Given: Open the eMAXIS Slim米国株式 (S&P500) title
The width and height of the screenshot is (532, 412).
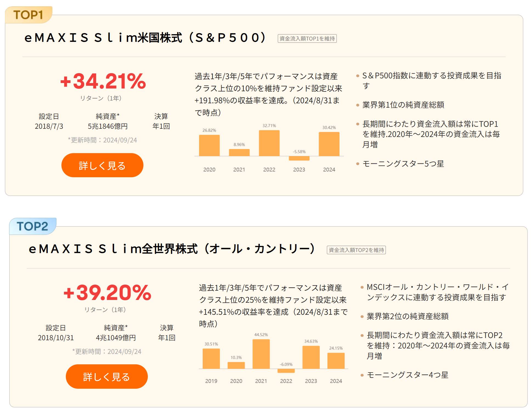Looking at the screenshot, I should pyautogui.click(x=145, y=38).
